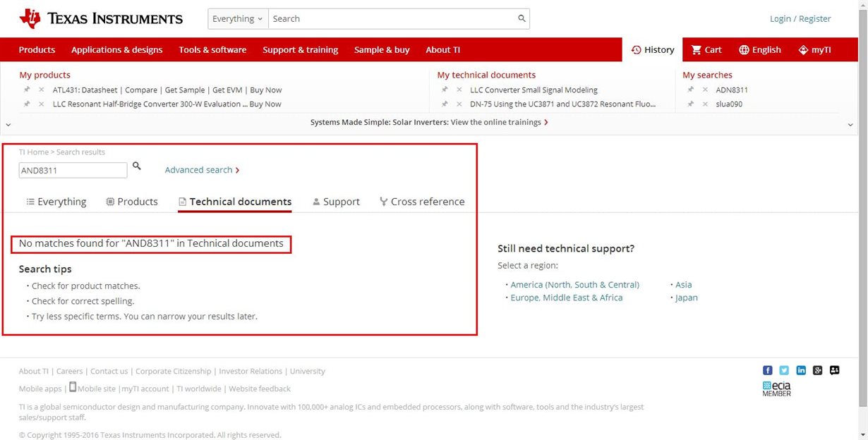
Task: Click ATL431 Get Sample link
Action: (x=185, y=90)
